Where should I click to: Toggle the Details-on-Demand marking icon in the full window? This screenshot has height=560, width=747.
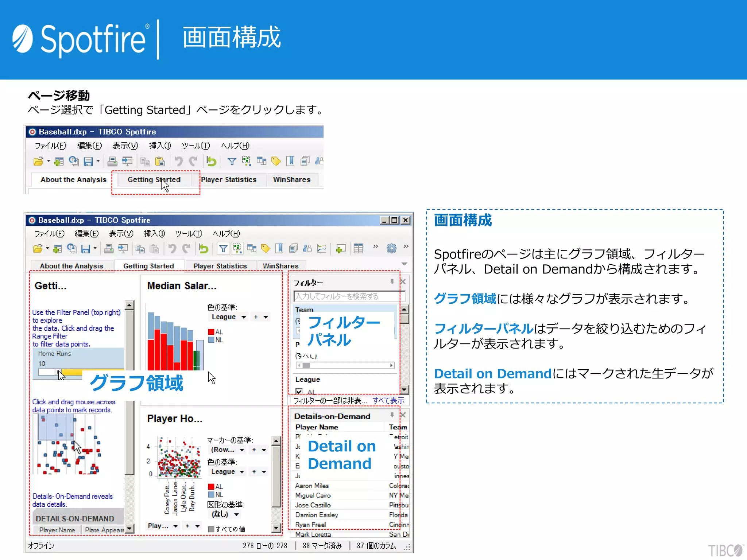tap(237, 249)
